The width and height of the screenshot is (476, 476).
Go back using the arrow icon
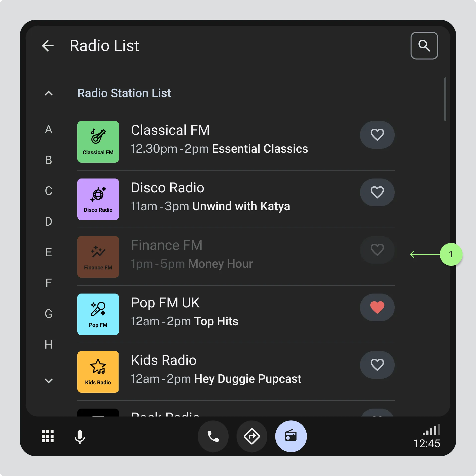pyautogui.click(x=48, y=46)
